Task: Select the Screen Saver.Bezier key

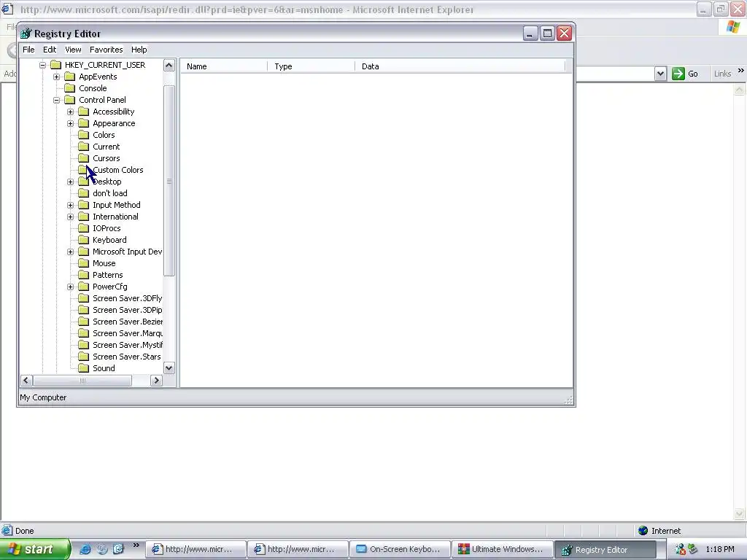Action: (127, 322)
